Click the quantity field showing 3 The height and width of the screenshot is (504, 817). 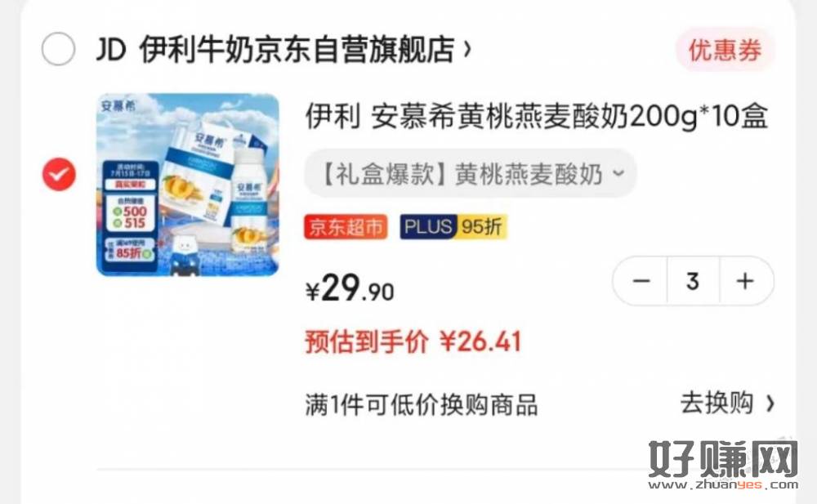pos(693,281)
